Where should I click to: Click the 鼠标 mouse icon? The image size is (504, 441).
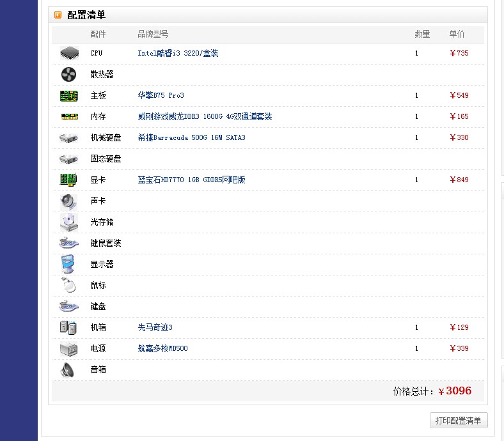[68, 285]
